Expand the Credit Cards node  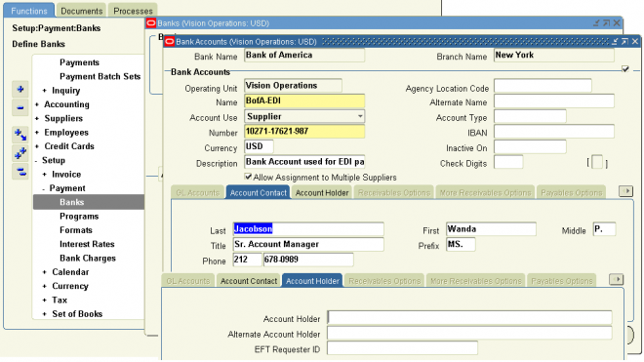pyautogui.click(x=37, y=146)
